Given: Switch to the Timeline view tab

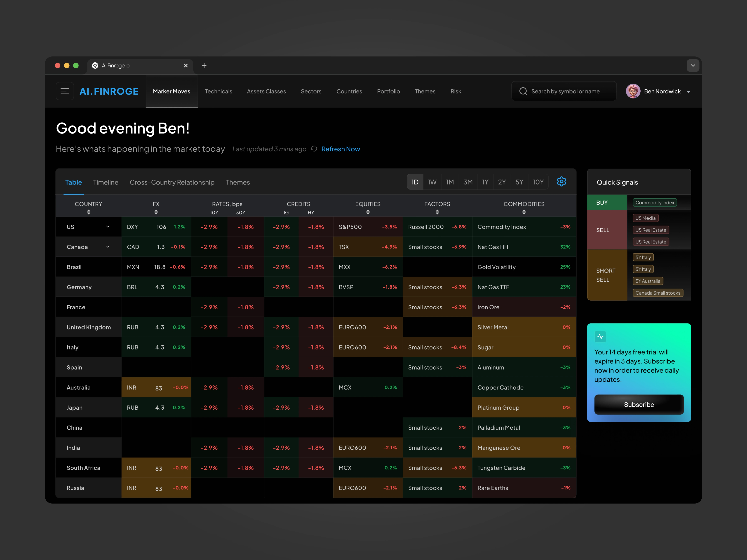Looking at the screenshot, I should [x=106, y=182].
